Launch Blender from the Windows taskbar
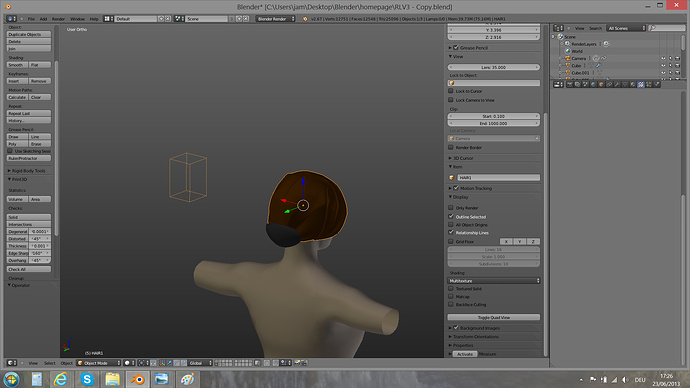690x388 pixels. pos(137,379)
